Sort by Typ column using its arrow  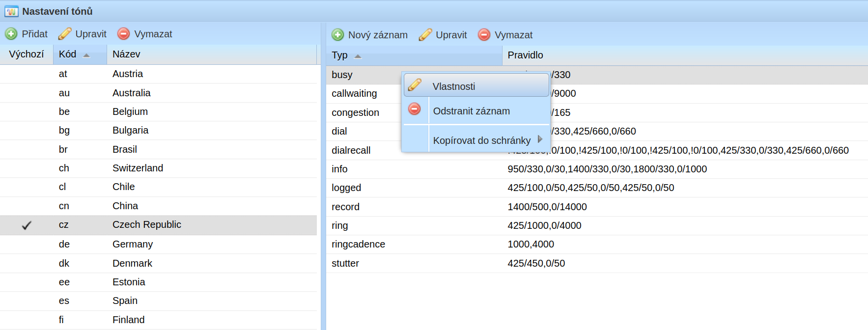[358, 56]
